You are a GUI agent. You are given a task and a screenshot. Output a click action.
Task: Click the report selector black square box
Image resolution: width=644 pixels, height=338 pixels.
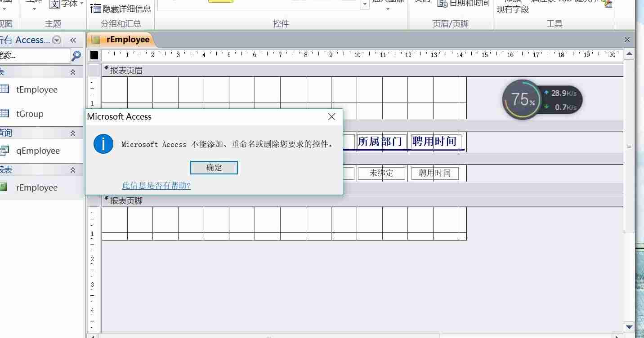tap(94, 55)
